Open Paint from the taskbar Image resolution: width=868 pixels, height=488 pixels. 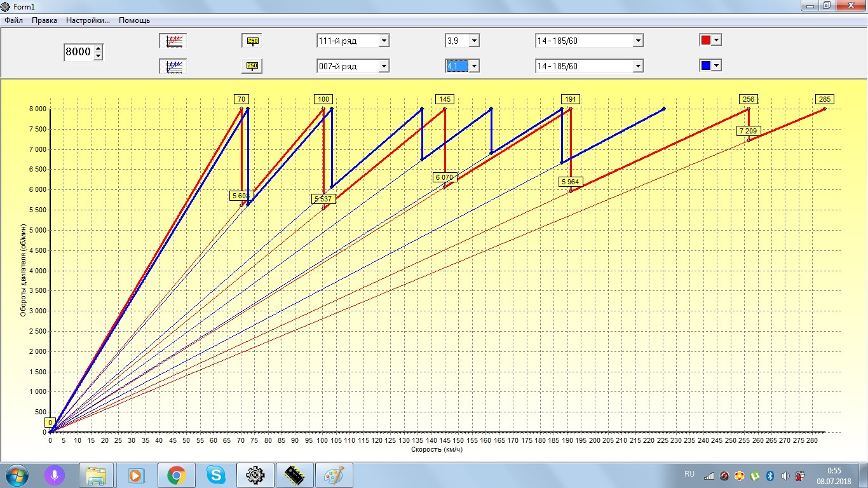tap(334, 475)
